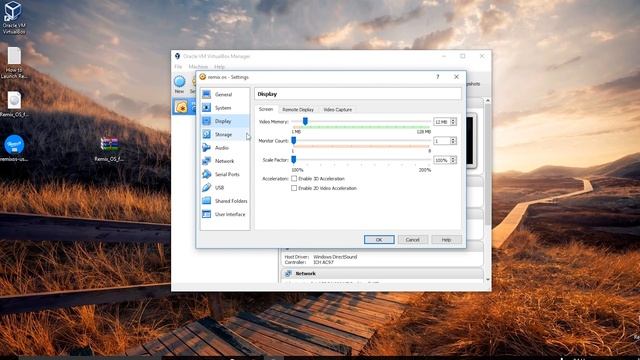Screen dimensions: 640x360
Task: Click the Cancel button
Action: click(413, 240)
